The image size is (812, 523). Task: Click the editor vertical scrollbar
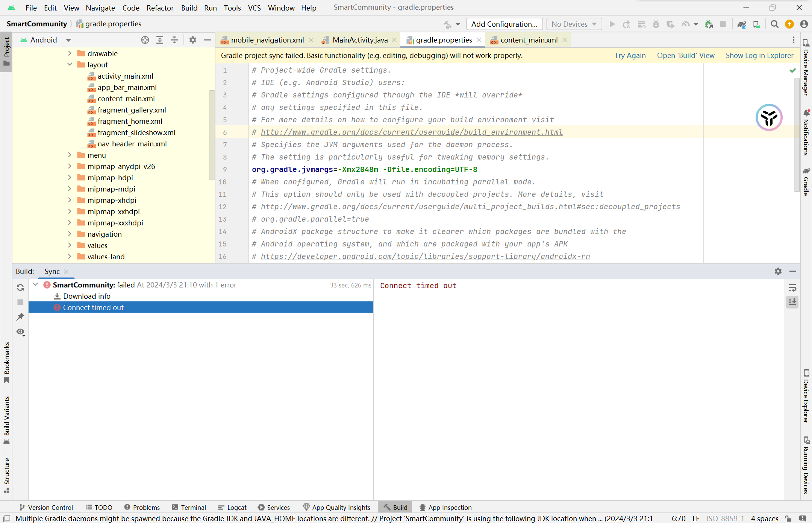point(797,135)
